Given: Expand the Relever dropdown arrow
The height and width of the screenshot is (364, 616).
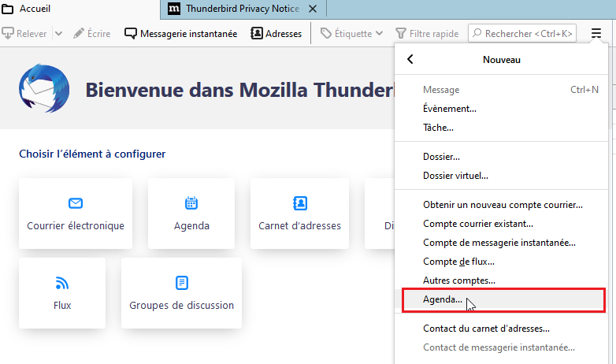Looking at the screenshot, I should 59,34.
